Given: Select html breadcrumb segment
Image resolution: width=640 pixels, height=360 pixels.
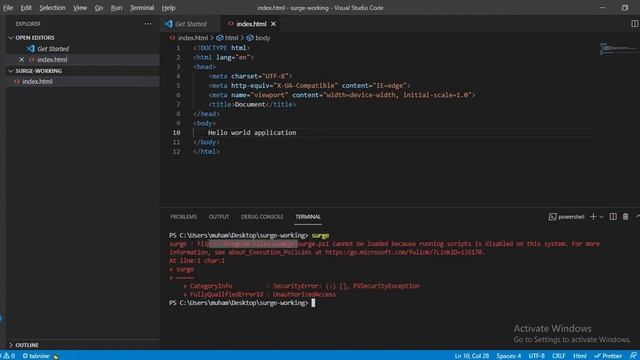Looking at the screenshot, I should (x=231, y=38).
